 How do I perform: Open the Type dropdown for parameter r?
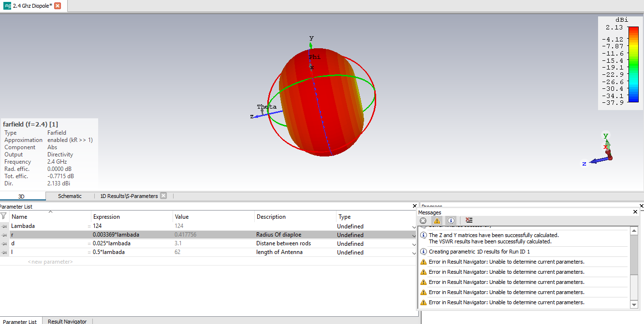pyautogui.click(x=414, y=235)
